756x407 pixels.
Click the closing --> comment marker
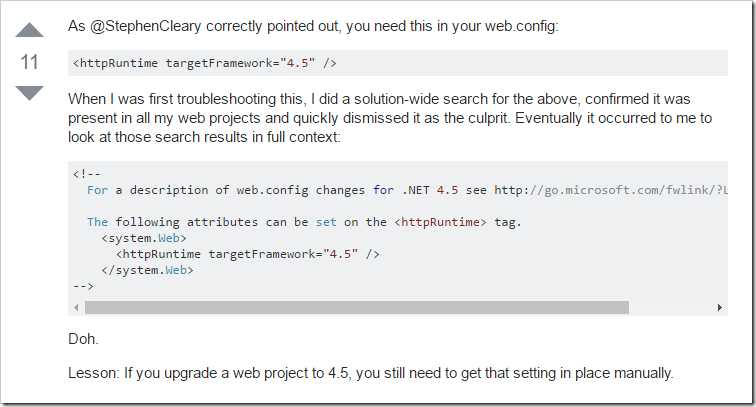83,286
